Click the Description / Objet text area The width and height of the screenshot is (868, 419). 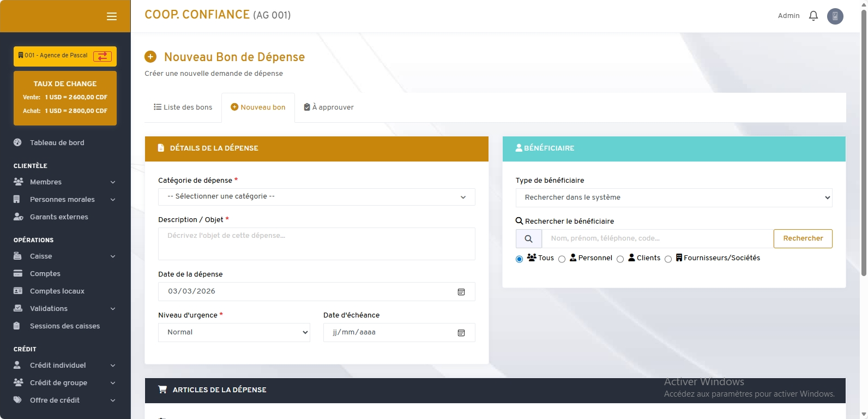[x=316, y=244]
